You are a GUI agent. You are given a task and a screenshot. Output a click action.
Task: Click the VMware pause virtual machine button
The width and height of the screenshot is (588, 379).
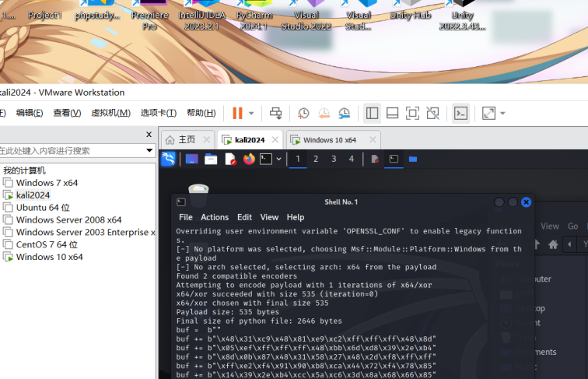click(237, 113)
